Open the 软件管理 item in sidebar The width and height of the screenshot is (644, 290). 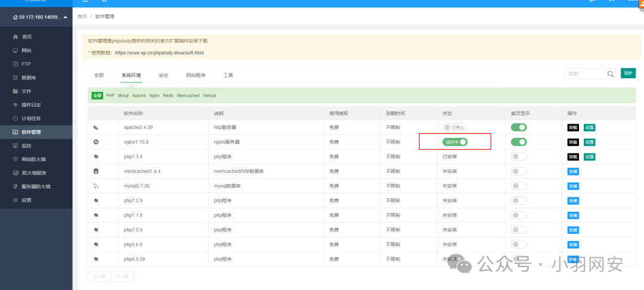(36, 132)
